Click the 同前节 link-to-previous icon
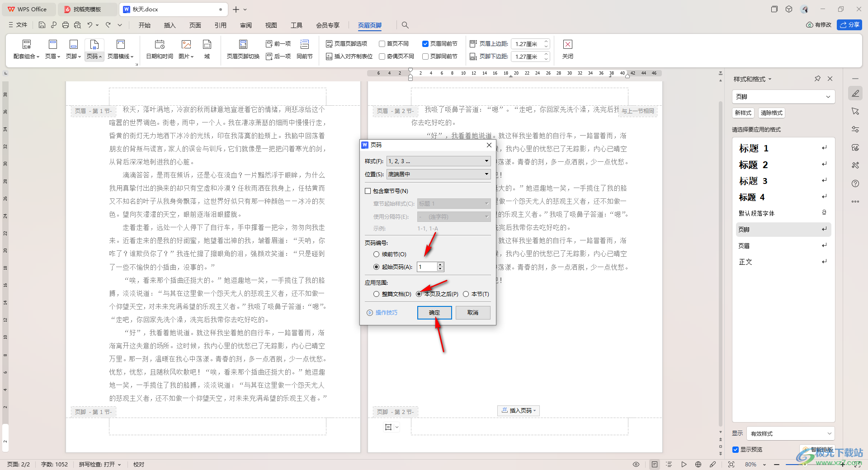The image size is (868, 470). (305, 49)
